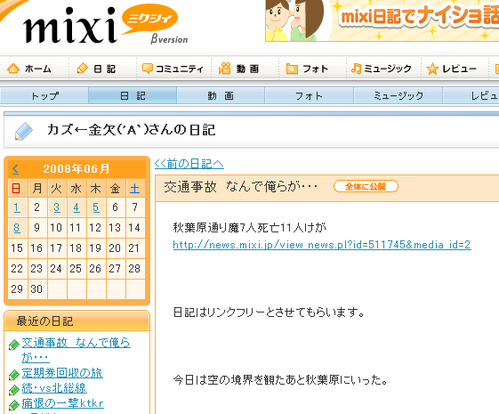
Task: Click the mixi logo
Action: pos(100,25)
